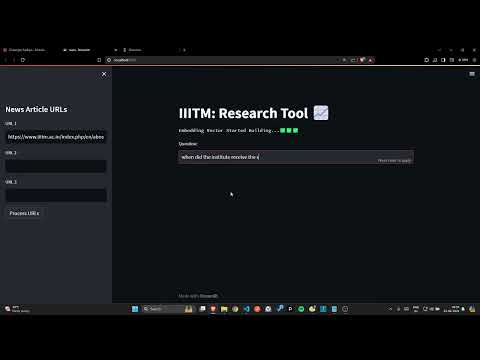Screen dimensions: 480x360
Task: Open Brave Shields lion icon
Action: pos(362,60)
